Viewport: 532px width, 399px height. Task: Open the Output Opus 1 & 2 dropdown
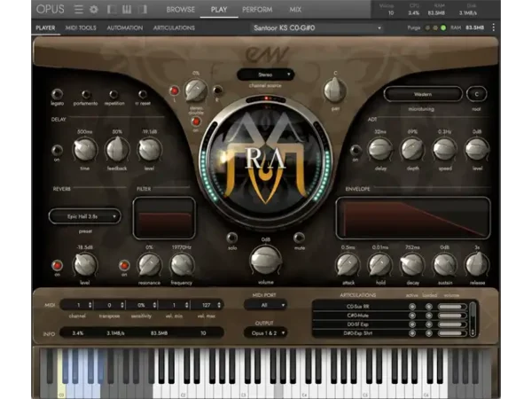265,333
